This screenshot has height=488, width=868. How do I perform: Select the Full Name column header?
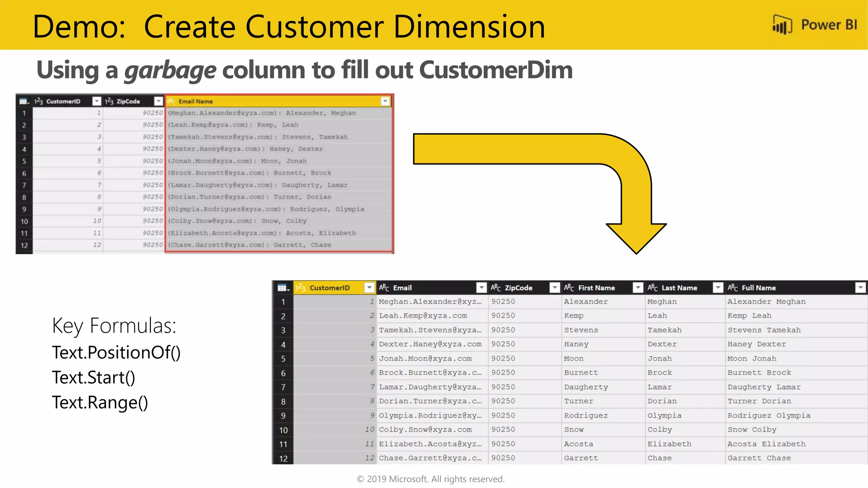coord(796,288)
